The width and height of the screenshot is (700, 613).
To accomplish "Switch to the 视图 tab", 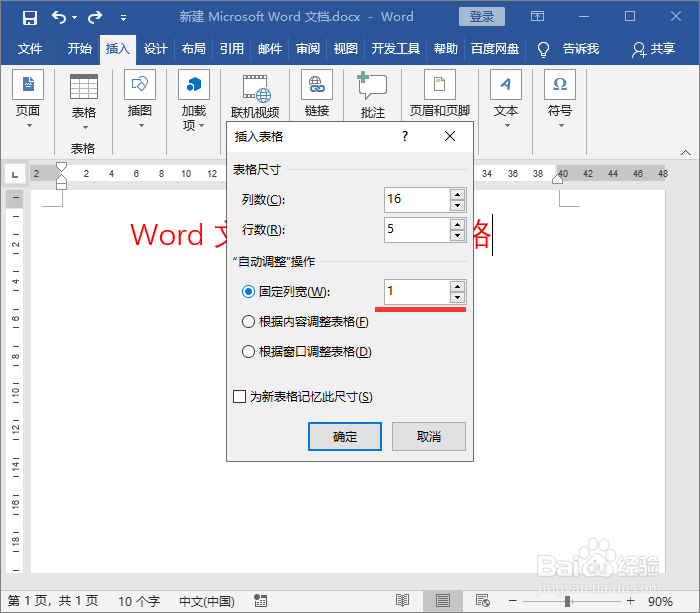I will click(x=346, y=49).
